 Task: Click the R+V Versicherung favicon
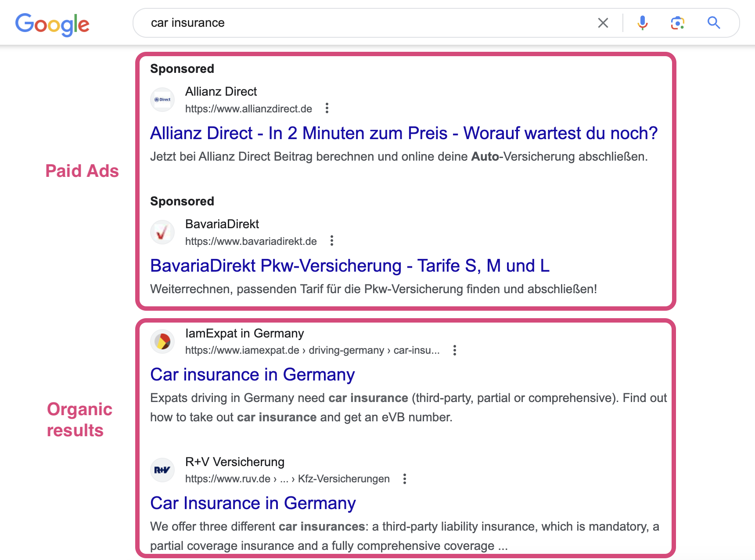[162, 470]
